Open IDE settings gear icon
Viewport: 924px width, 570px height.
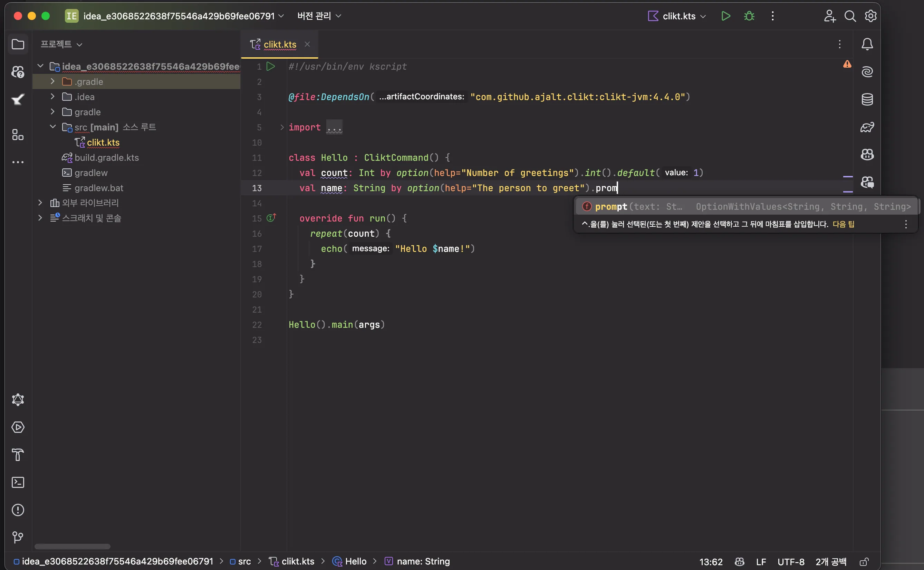coord(870,16)
